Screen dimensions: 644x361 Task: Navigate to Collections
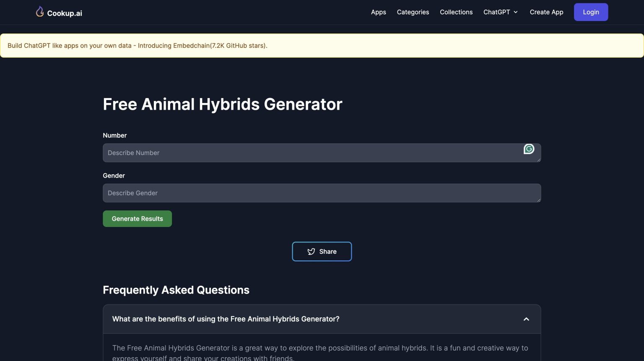coord(456,12)
